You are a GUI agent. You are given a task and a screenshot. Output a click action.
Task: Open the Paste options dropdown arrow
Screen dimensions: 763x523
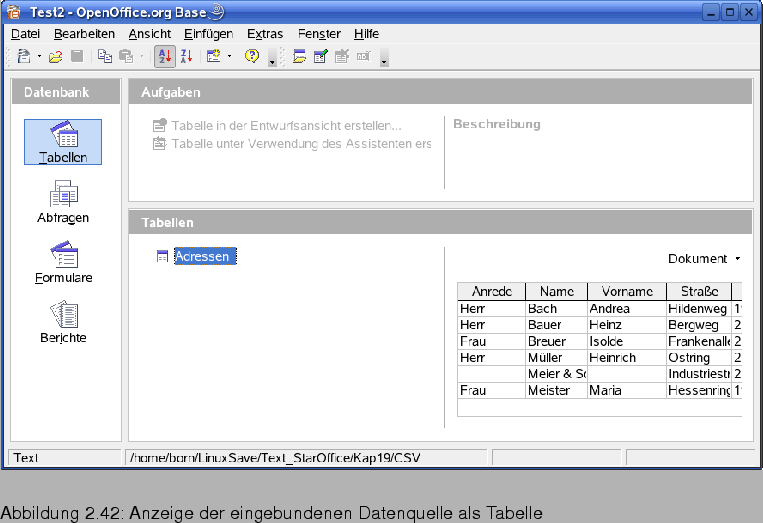tap(142, 56)
